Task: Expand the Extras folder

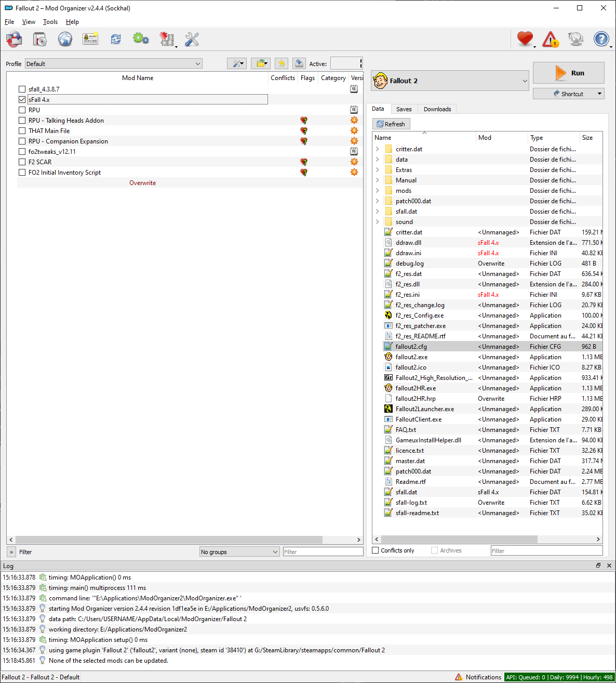Action: coord(378,170)
